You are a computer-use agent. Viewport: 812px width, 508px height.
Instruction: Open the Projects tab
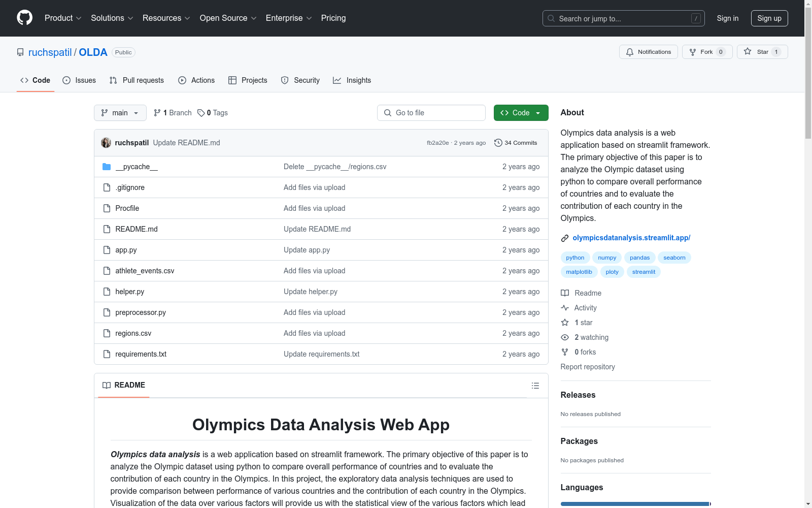(x=248, y=80)
